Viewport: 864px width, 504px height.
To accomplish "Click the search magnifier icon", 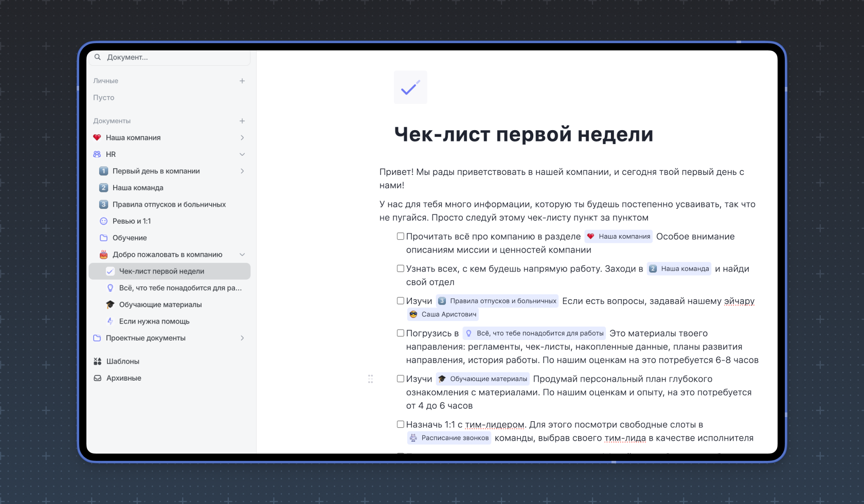I will point(98,57).
